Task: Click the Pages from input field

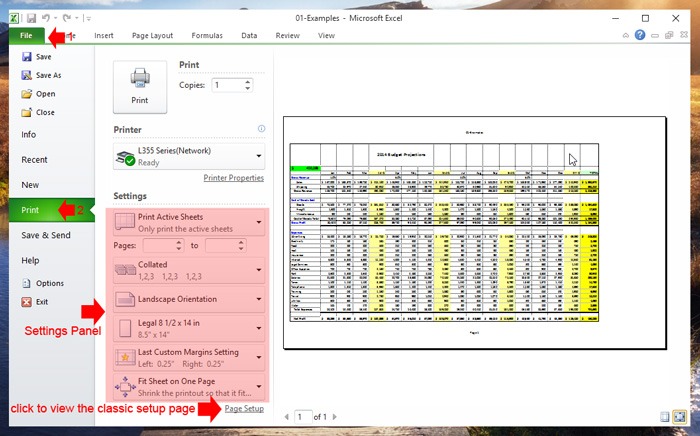Action: coord(158,245)
